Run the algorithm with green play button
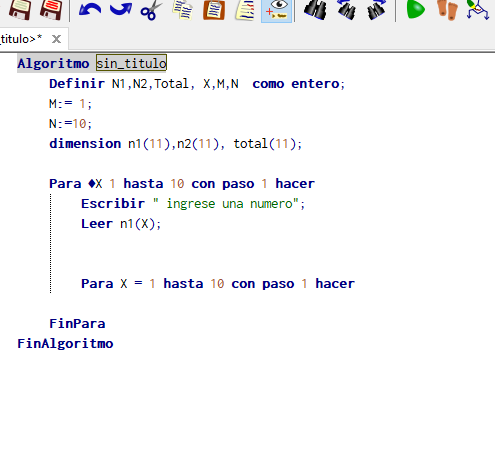The image size is (495, 464). pos(416,9)
